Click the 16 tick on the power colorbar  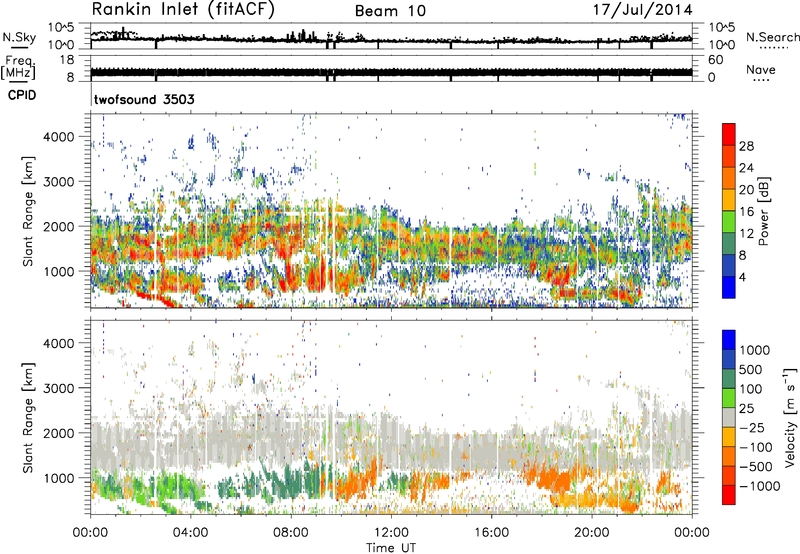(746, 212)
